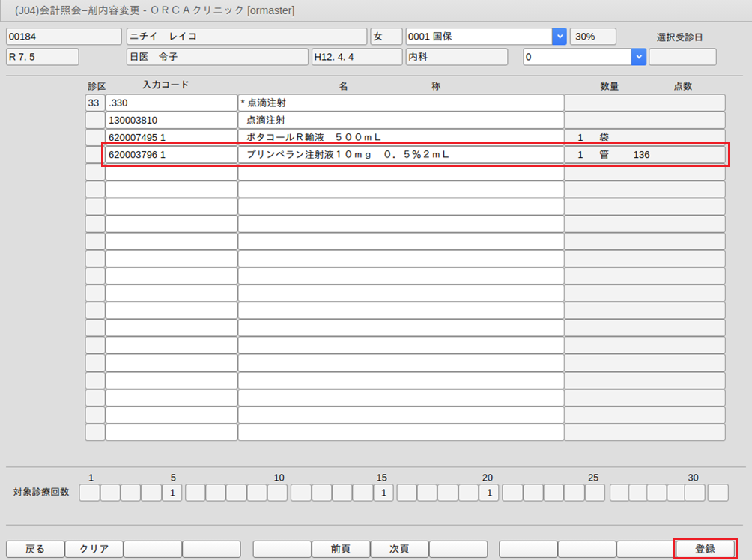Click the empty 選択受診日 field
Viewport: 752px width, 560px height.
click(x=682, y=57)
